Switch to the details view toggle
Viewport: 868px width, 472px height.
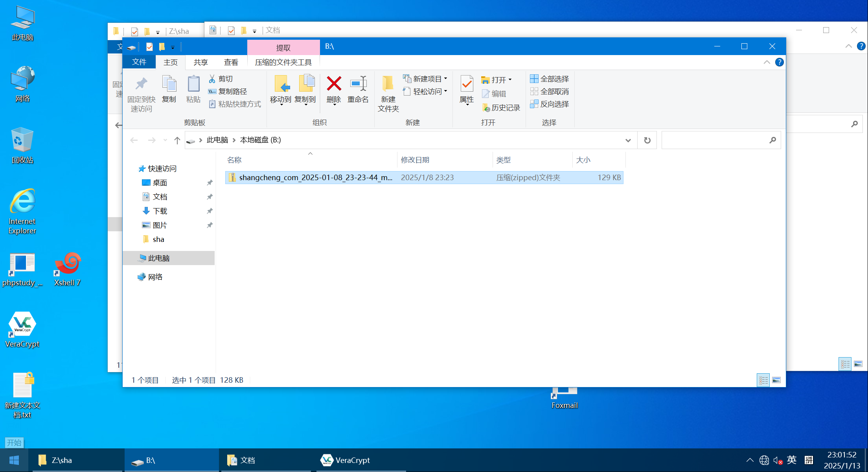[763, 380]
